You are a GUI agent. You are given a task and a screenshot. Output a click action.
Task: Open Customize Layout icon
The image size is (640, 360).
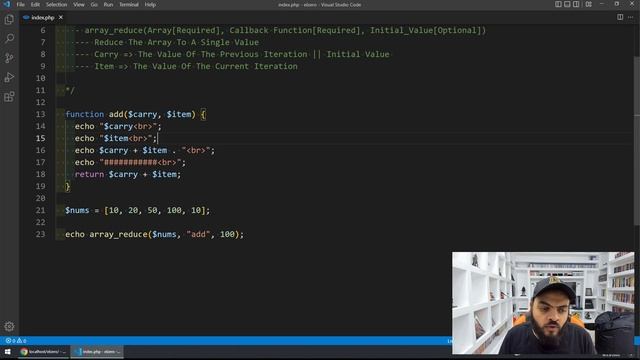point(588,4)
